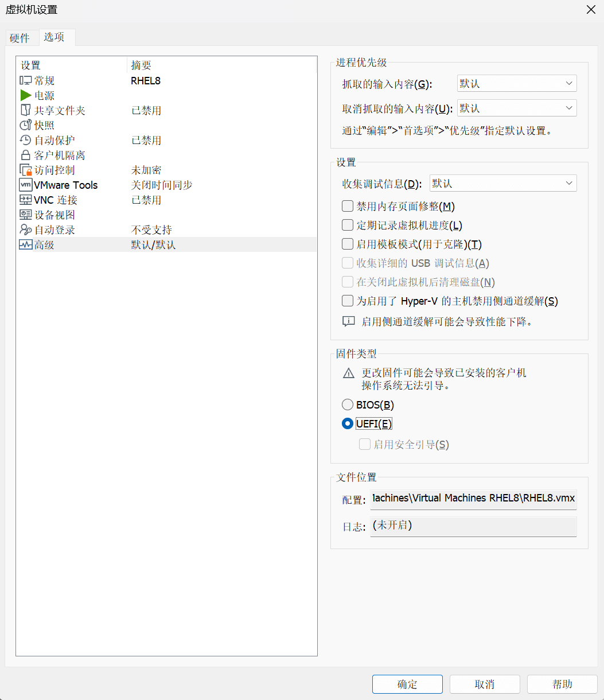Expand 收集调试信息 dropdown
Image resolution: width=604 pixels, height=700 pixels.
tap(503, 184)
